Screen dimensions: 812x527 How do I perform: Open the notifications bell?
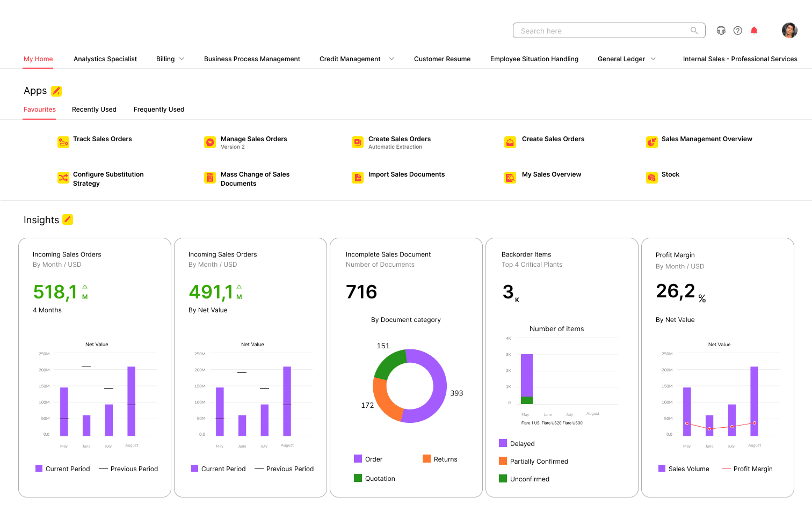(754, 31)
